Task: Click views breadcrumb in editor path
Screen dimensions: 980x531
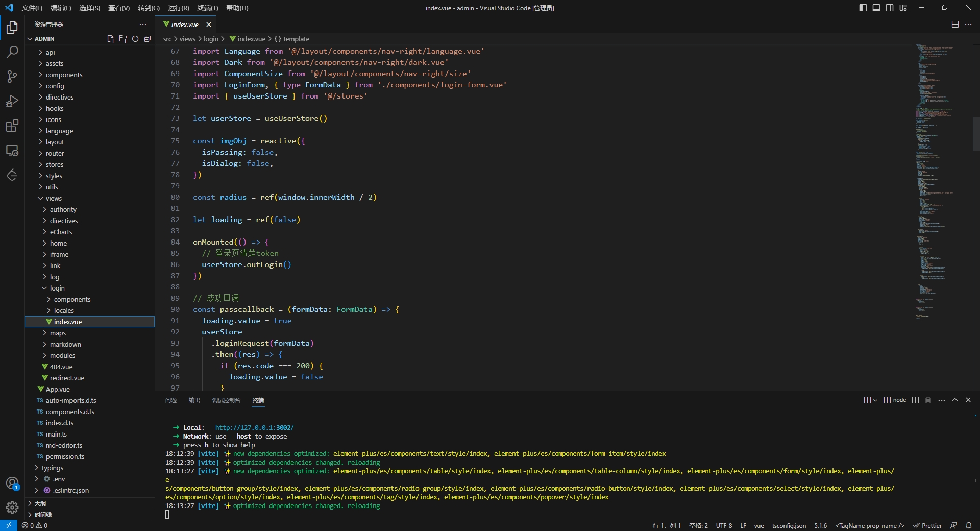Action: (187, 39)
